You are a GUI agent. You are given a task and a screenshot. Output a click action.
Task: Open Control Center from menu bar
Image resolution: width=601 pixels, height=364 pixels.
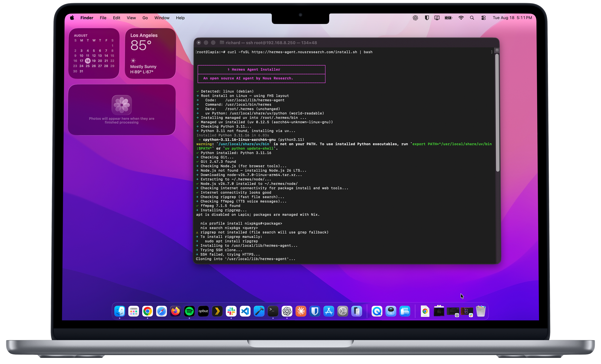[483, 18]
